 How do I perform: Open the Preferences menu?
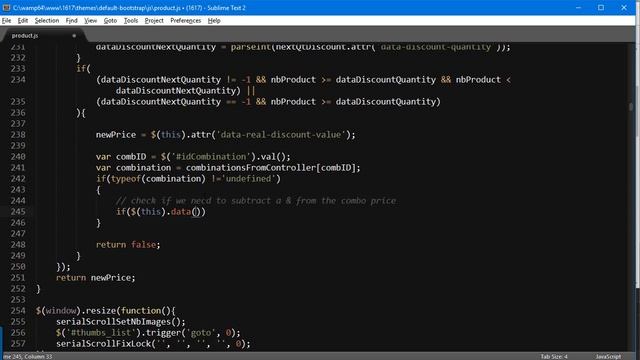click(x=186, y=20)
